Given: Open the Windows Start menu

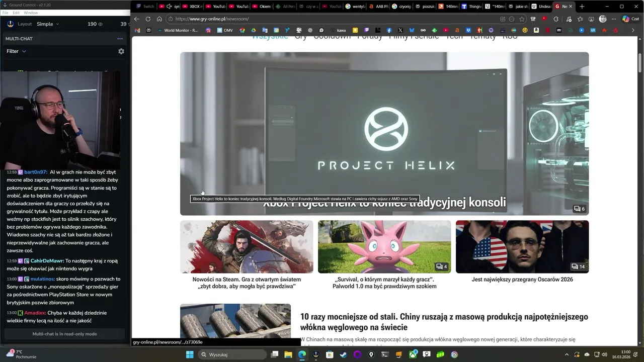Looking at the screenshot, I should [190, 354].
